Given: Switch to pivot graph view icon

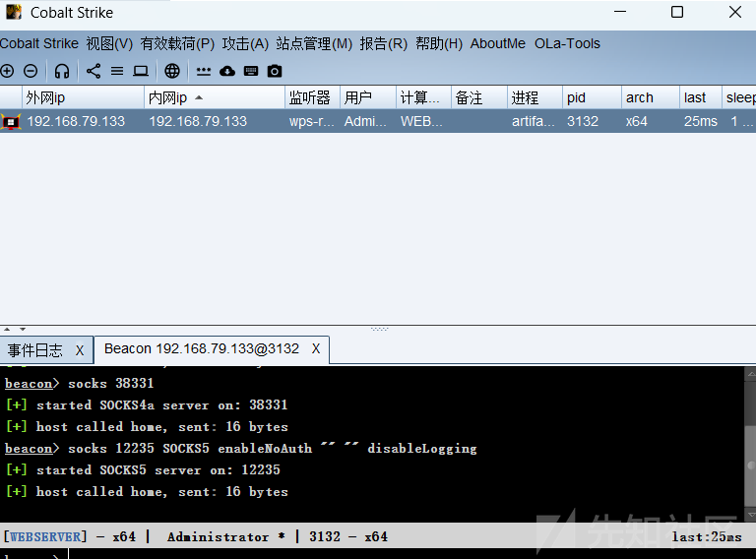Looking at the screenshot, I should click(x=94, y=71).
